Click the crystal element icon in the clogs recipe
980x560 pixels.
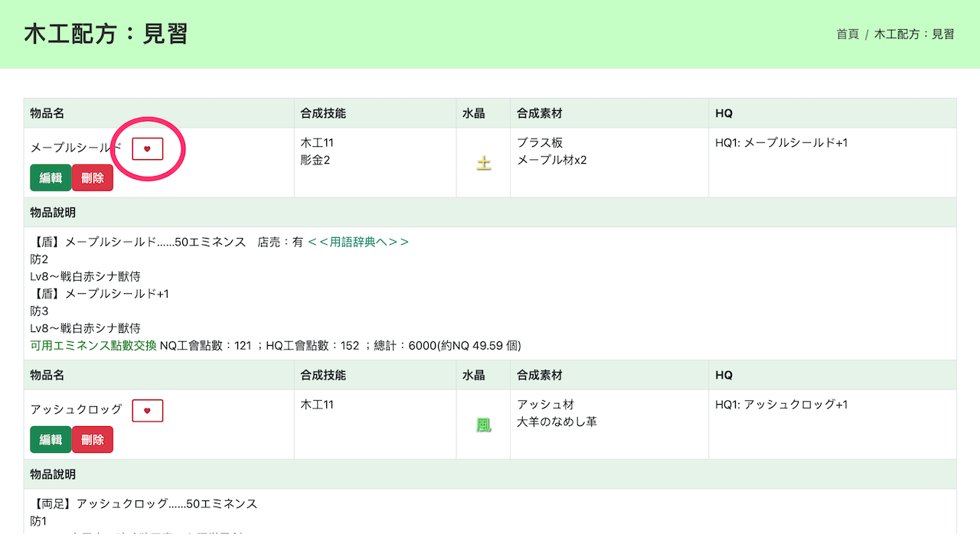click(483, 424)
